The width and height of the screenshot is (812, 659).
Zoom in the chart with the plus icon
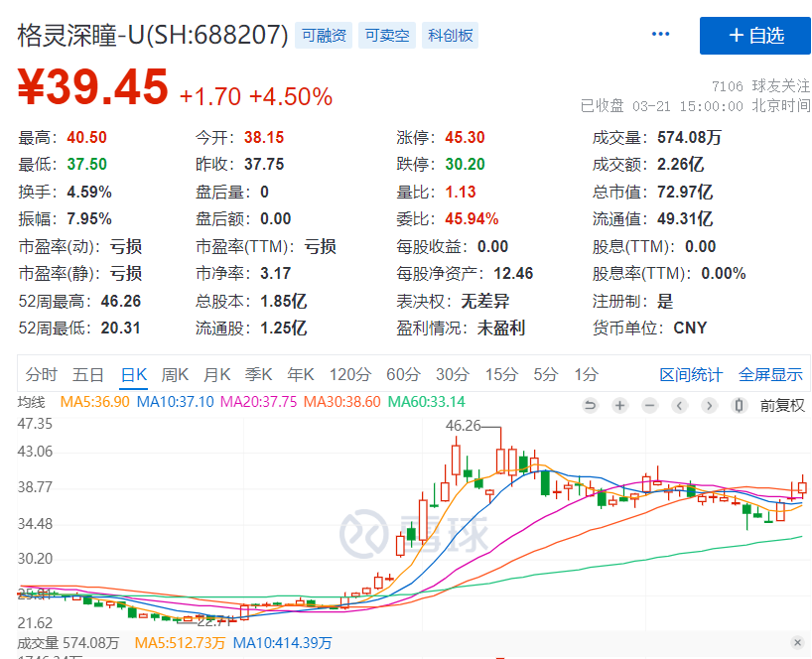tap(619, 405)
